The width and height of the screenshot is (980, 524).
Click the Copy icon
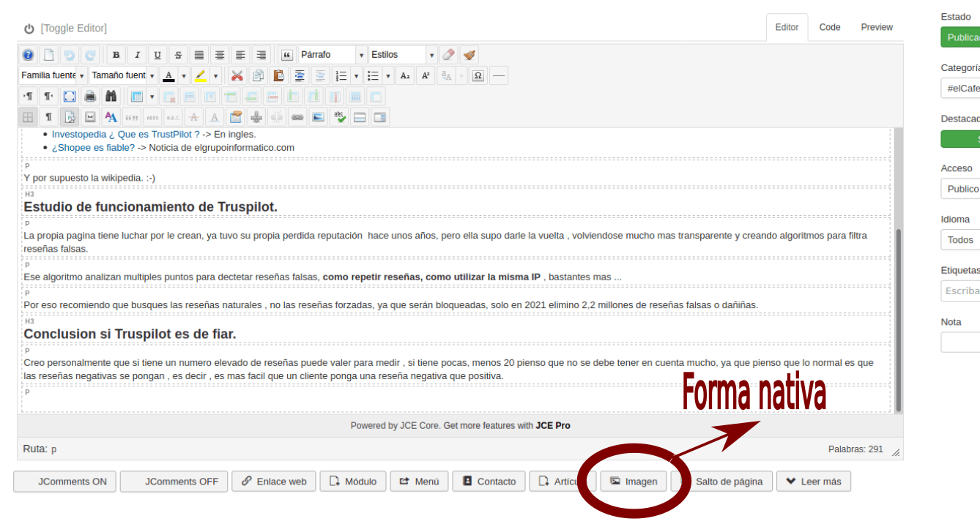click(258, 75)
